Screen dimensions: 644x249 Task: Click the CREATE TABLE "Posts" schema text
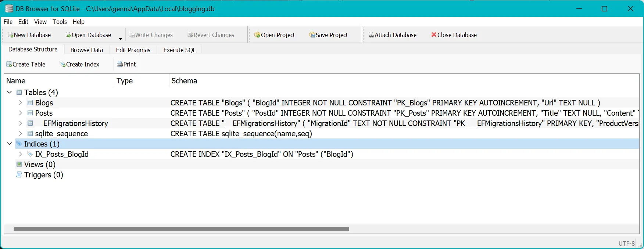point(405,113)
